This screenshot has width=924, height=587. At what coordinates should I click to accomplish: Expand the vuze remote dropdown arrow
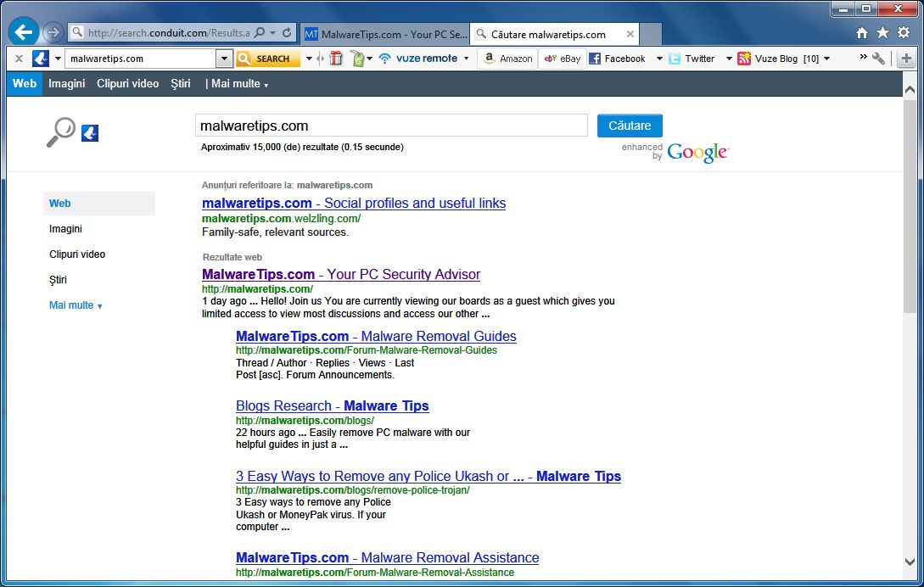[x=466, y=59]
